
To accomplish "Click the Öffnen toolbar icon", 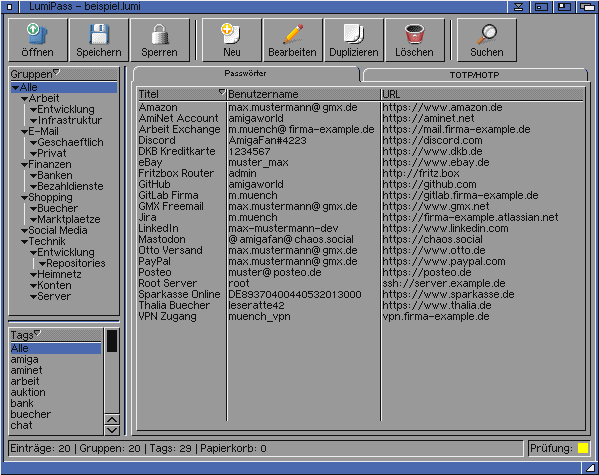I will click(x=37, y=40).
